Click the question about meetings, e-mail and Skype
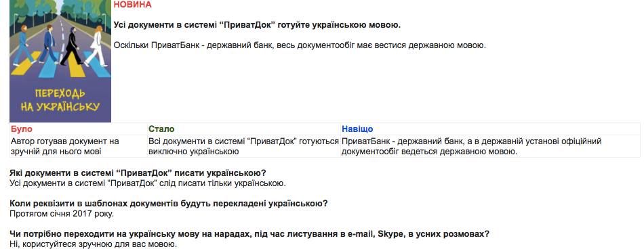The width and height of the screenshot is (644, 249). pyautogui.click(x=249, y=234)
